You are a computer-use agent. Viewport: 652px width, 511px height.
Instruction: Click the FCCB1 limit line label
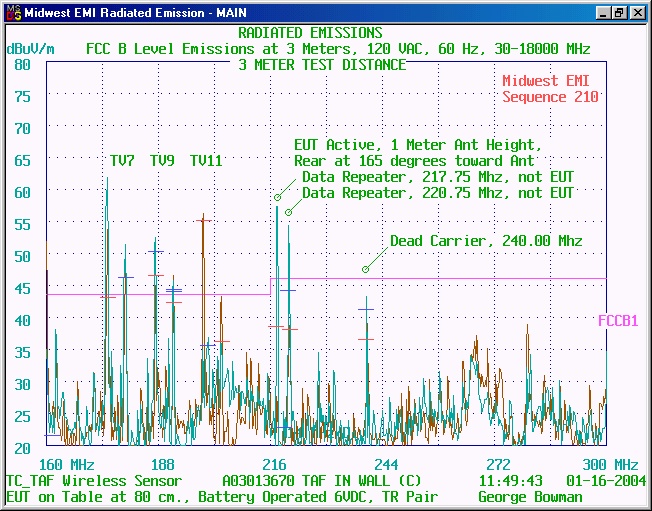click(x=618, y=321)
